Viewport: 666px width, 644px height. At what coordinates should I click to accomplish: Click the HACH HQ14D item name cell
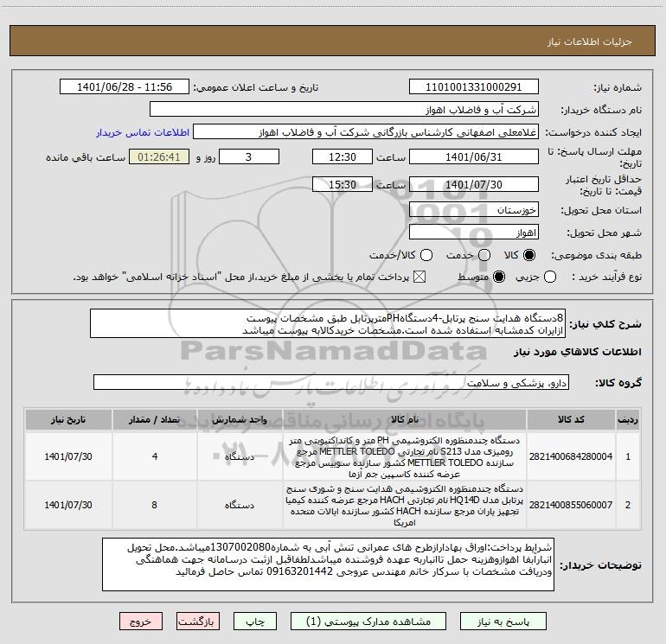(405, 505)
